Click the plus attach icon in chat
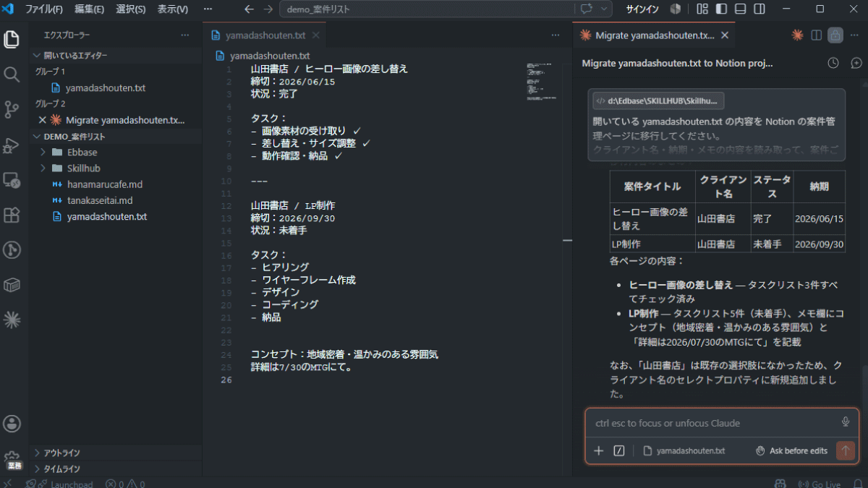Viewport: 868px width, 488px height. click(599, 450)
